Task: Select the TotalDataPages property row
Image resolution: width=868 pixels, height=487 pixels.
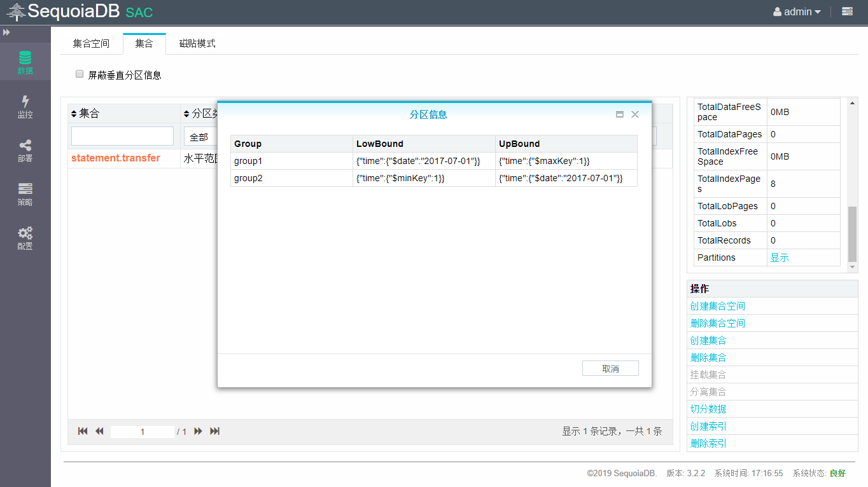Action: click(x=767, y=134)
